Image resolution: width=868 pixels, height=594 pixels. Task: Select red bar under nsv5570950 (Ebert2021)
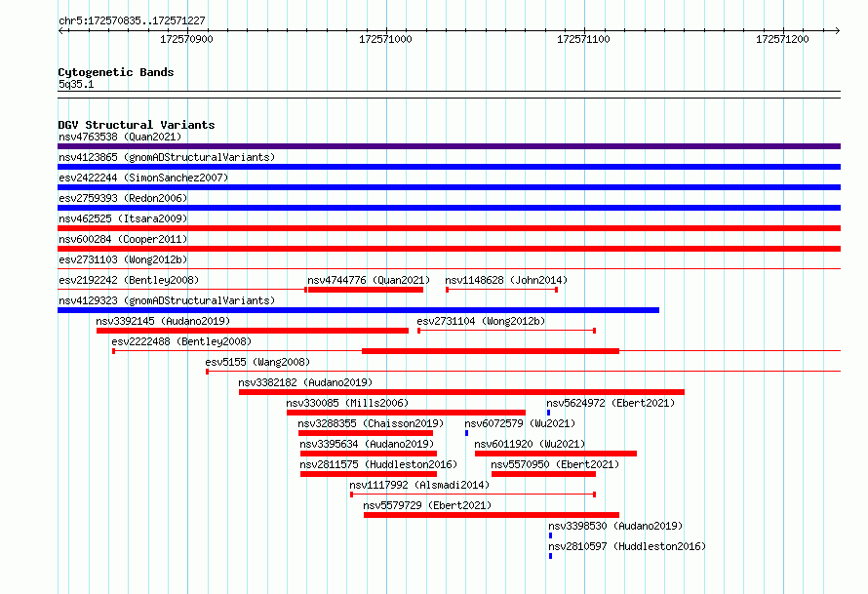coord(543,474)
